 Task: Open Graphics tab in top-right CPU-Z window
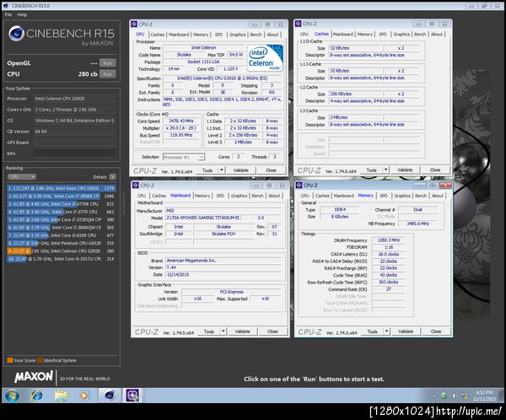coord(401,35)
